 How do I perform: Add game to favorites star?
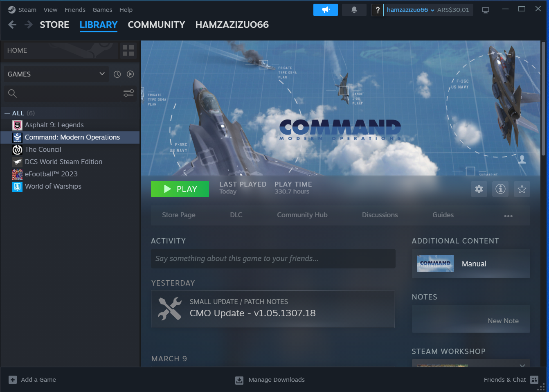522,189
